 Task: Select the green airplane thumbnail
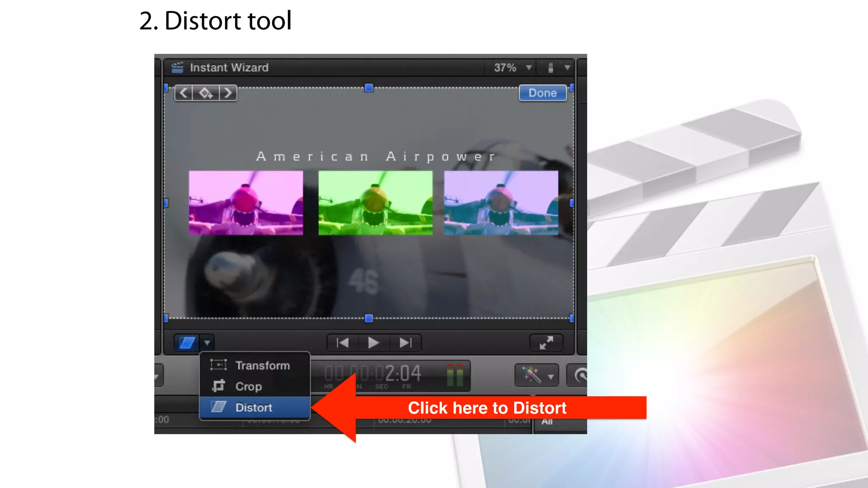pos(376,202)
